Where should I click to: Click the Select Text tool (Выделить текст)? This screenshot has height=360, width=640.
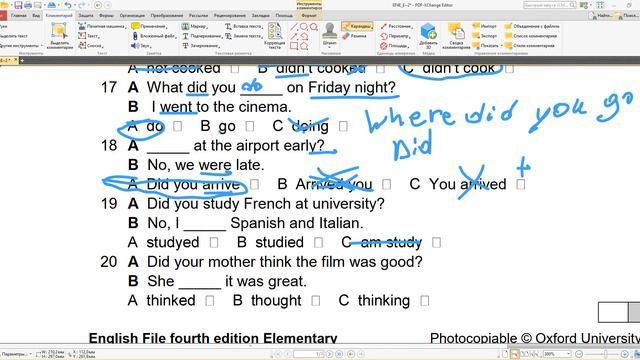[14, 36]
